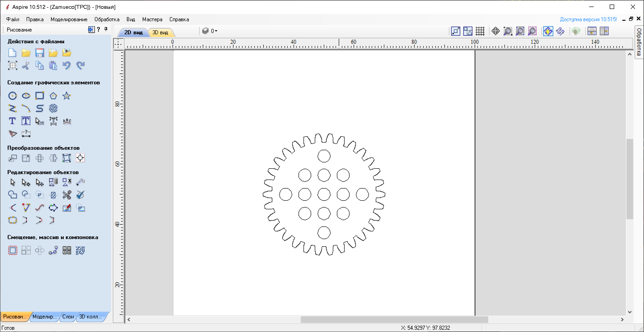Click the Weld selected vectors icon

[12, 195]
